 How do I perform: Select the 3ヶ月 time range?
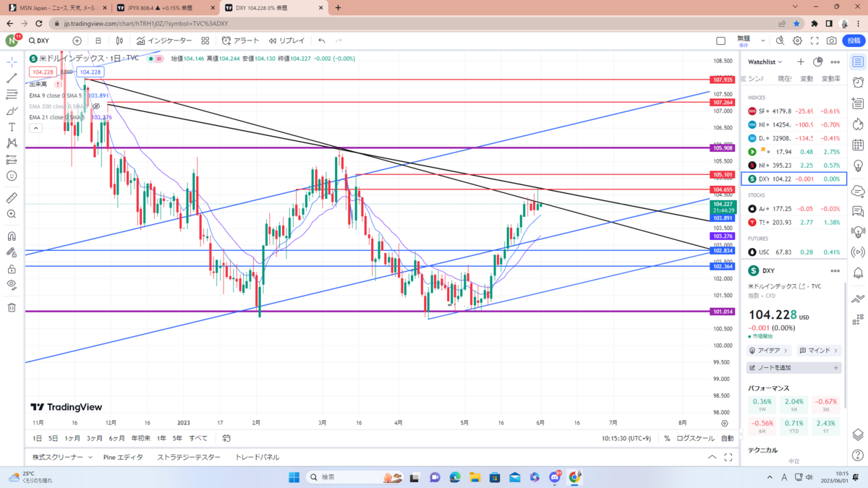(94, 438)
